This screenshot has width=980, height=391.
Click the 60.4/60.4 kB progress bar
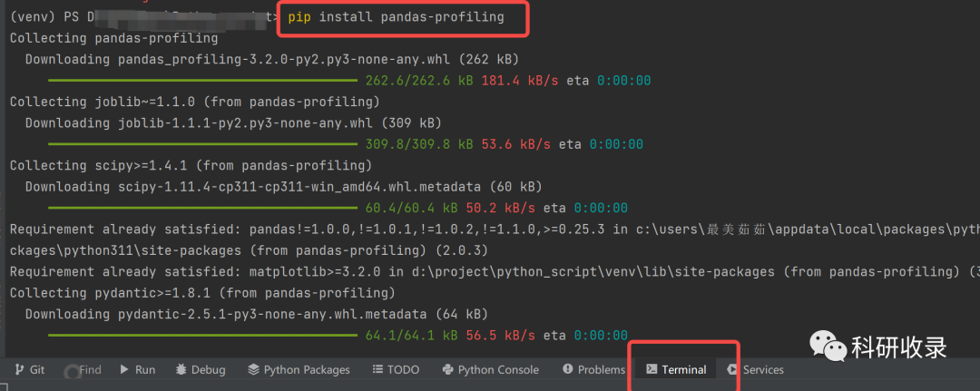tap(203, 208)
